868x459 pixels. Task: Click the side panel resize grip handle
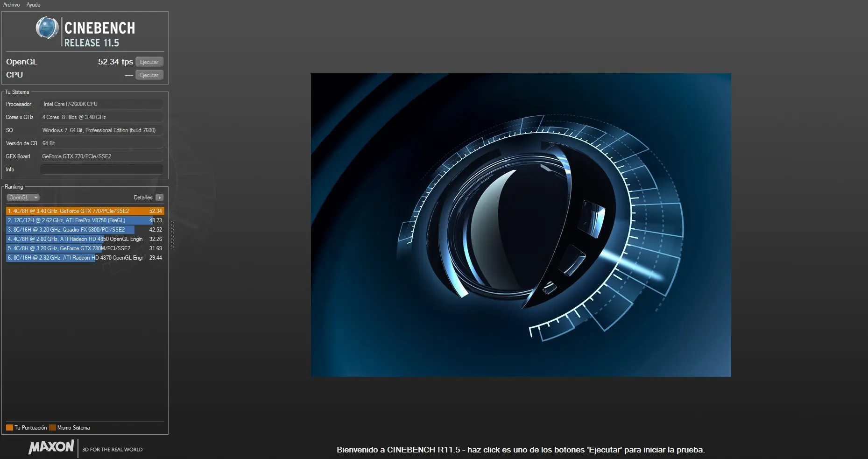[172, 235]
